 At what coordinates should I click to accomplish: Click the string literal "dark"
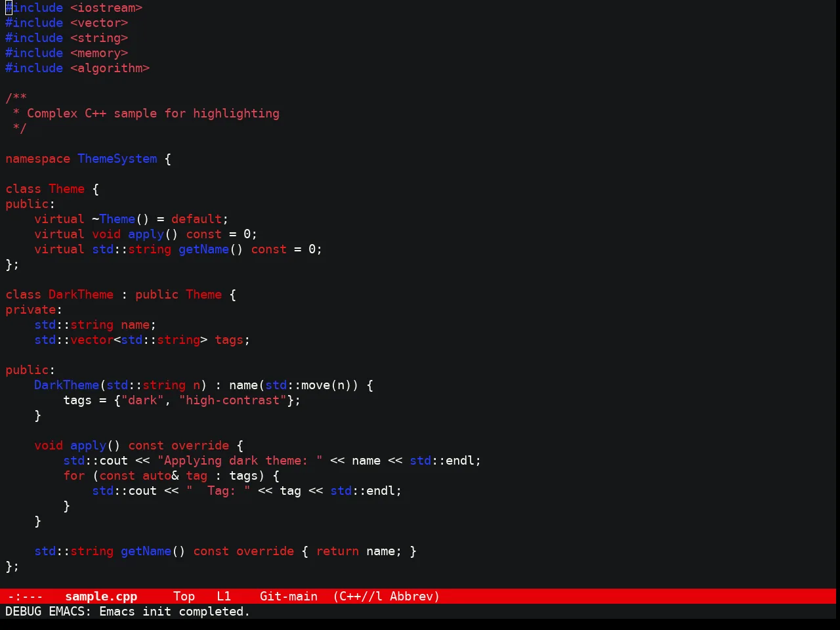coord(142,400)
